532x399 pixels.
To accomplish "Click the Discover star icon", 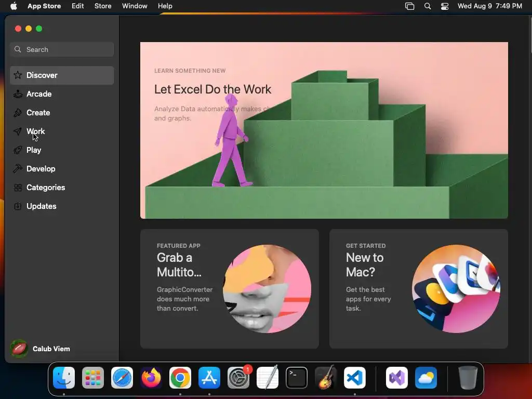I will click(x=18, y=75).
